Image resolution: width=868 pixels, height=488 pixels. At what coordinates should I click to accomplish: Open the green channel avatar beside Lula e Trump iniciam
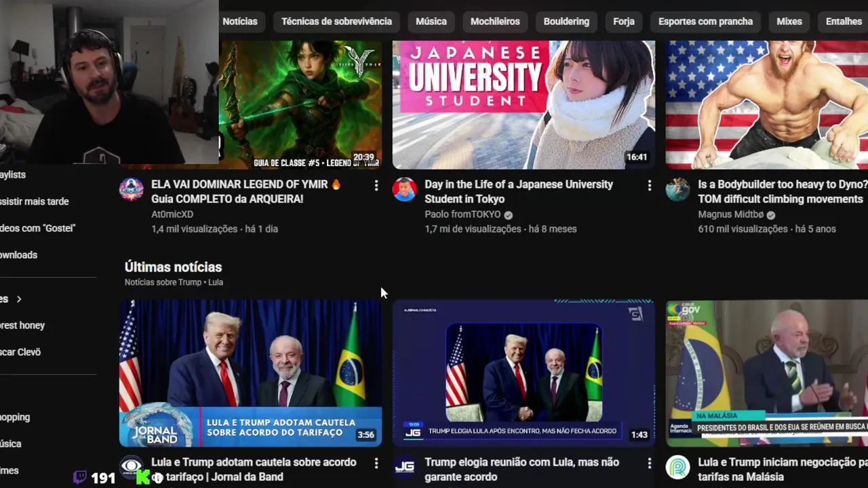click(x=677, y=468)
